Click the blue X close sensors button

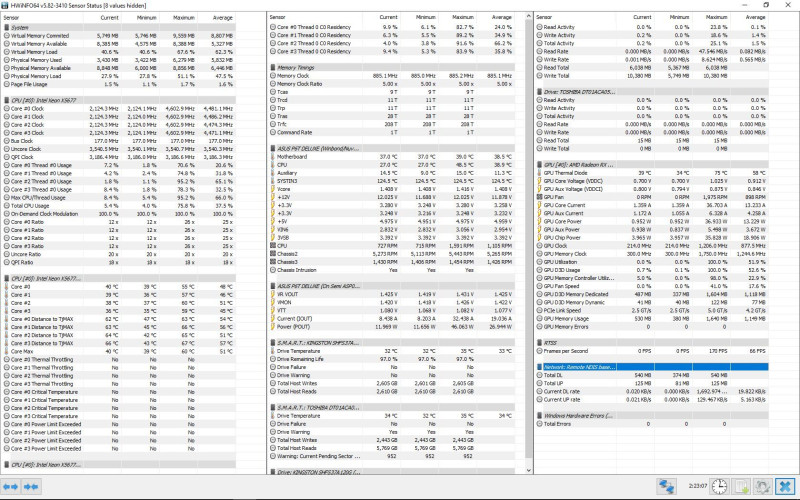(x=785, y=486)
